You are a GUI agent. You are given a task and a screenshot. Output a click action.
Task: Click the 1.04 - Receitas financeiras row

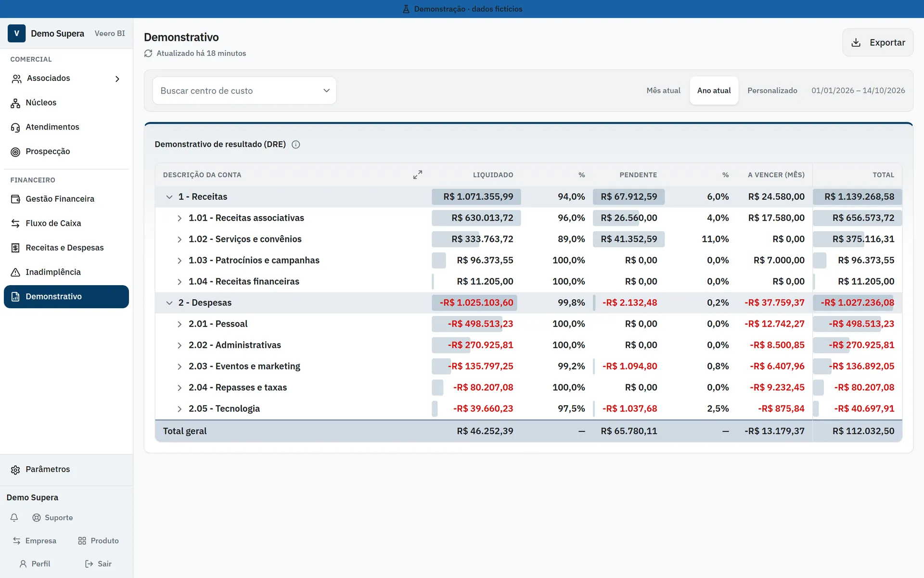tap(528, 281)
